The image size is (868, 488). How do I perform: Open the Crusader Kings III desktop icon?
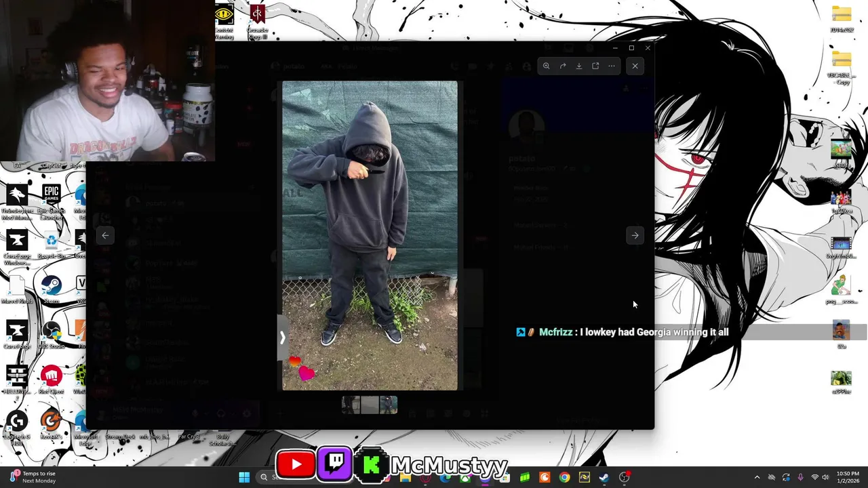257,22
